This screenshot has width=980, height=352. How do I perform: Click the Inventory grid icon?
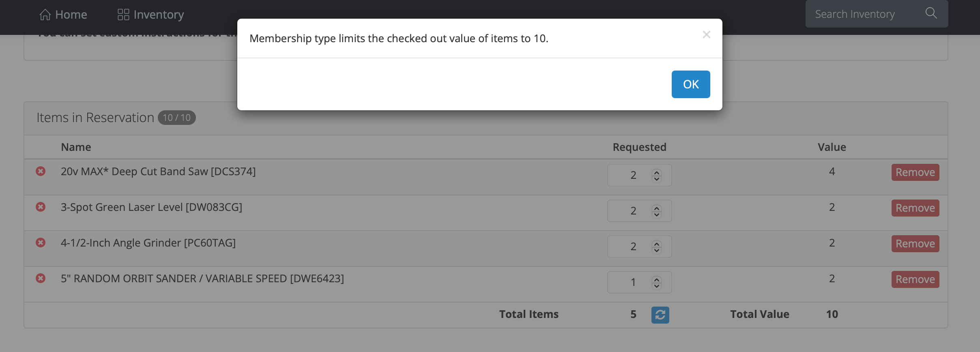[123, 15]
